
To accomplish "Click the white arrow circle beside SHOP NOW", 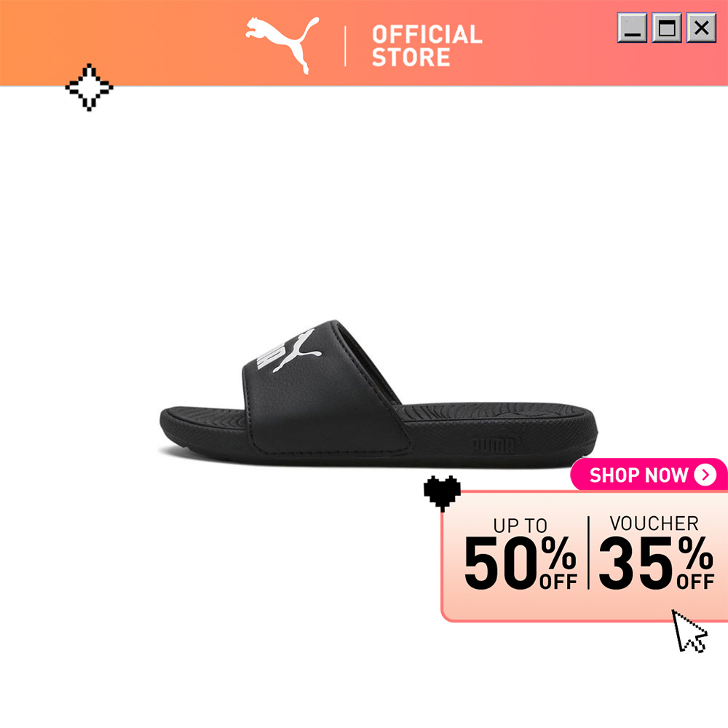I will pyautogui.click(x=705, y=475).
